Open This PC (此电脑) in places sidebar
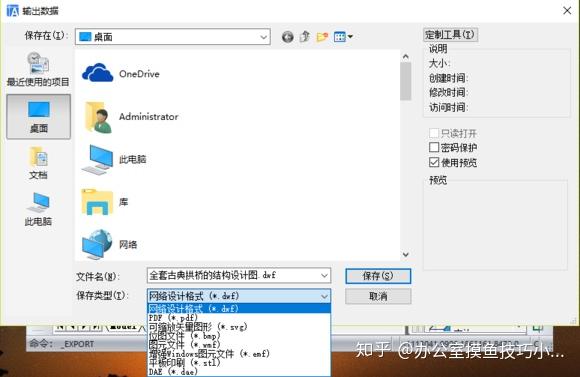Image resolution: width=580 pixels, height=377 pixels. (38, 209)
